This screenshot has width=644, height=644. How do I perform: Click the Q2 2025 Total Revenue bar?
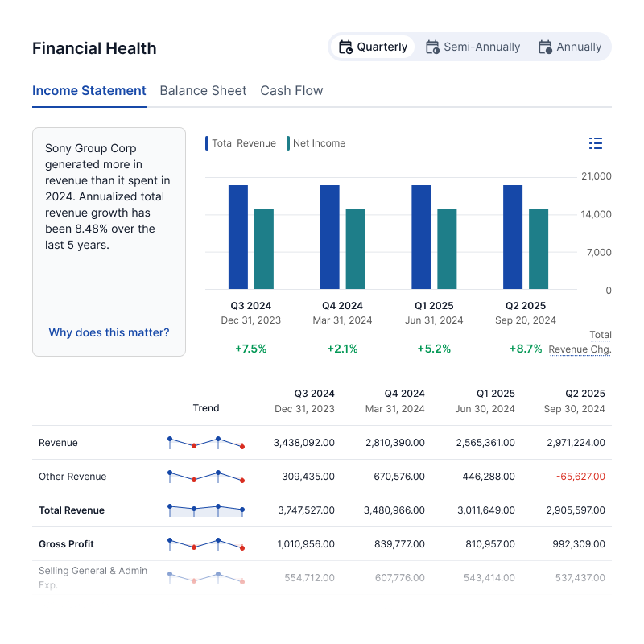point(513,237)
